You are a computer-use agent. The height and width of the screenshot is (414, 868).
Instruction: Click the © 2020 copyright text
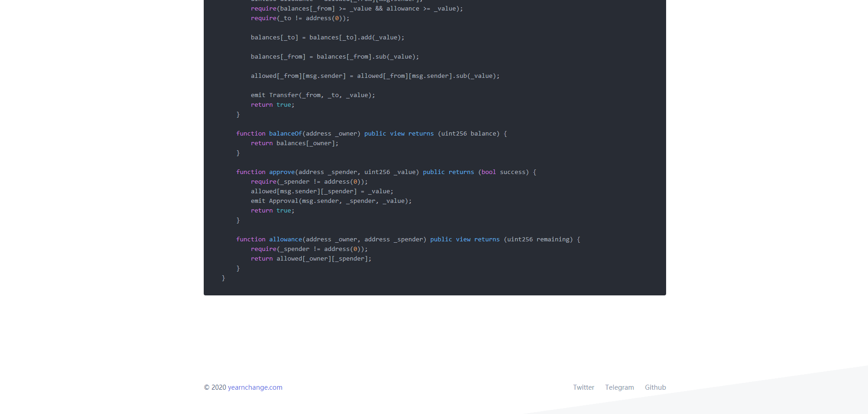tap(215, 387)
